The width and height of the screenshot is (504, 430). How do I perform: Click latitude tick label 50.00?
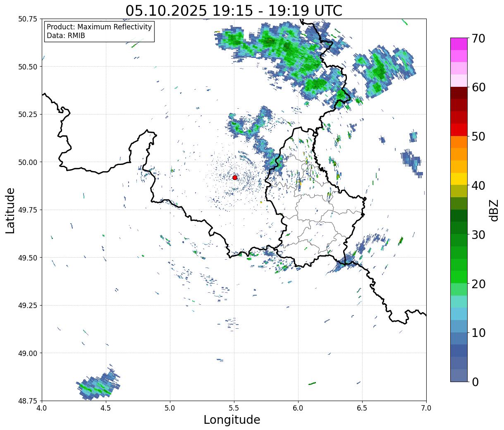coord(28,162)
